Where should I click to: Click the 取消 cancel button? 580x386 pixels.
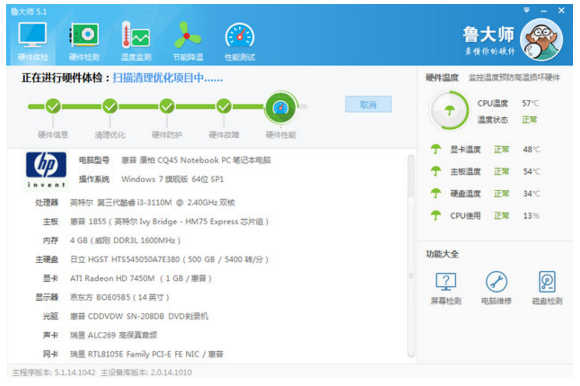tap(368, 105)
